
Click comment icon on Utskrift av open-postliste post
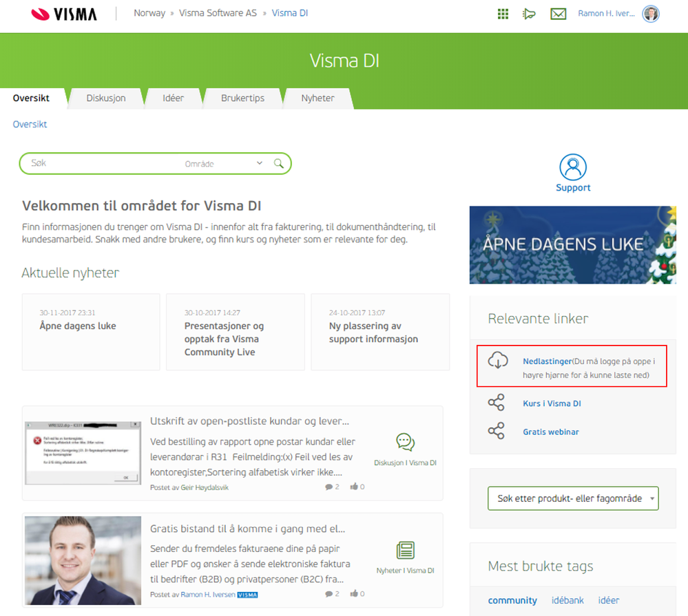coord(329,487)
